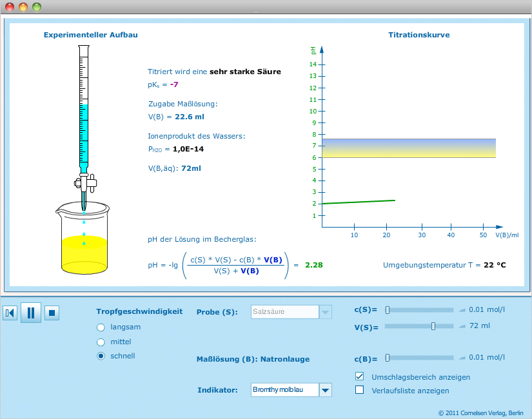532x419 pixels.
Task: Select the 'langsam' drop speed option
Action: point(101,327)
